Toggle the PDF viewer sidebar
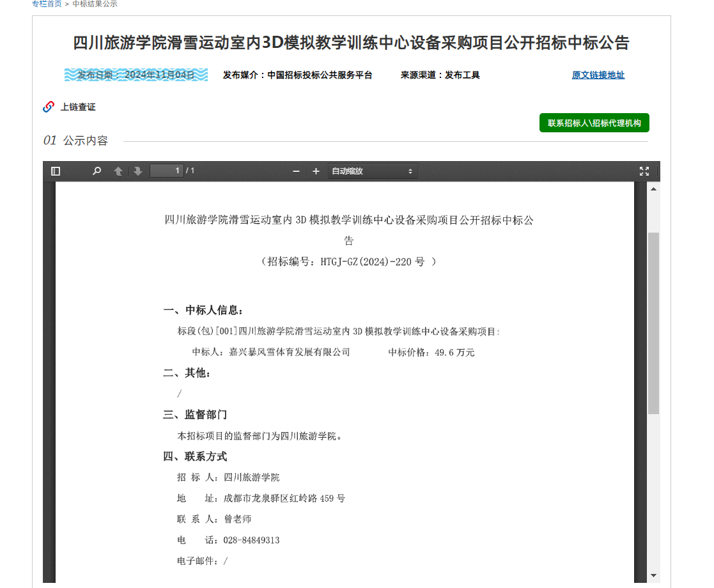 (x=56, y=171)
